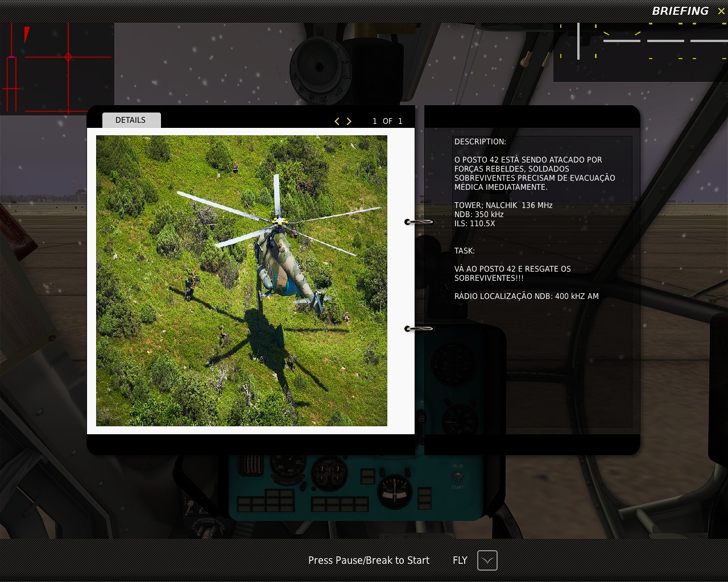728x582 pixels.
Task: Click the red diamond crosshair in the overlay
Action: pos(68,57)
